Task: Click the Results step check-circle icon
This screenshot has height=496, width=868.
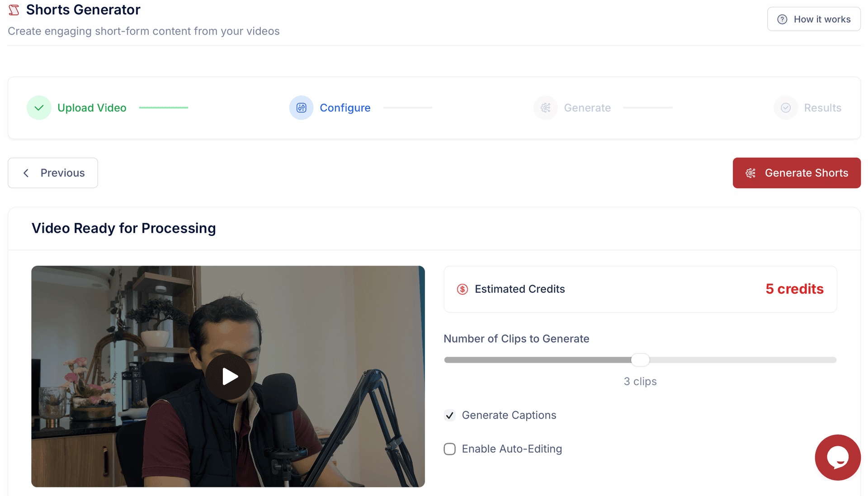Action: click(786, 108)
